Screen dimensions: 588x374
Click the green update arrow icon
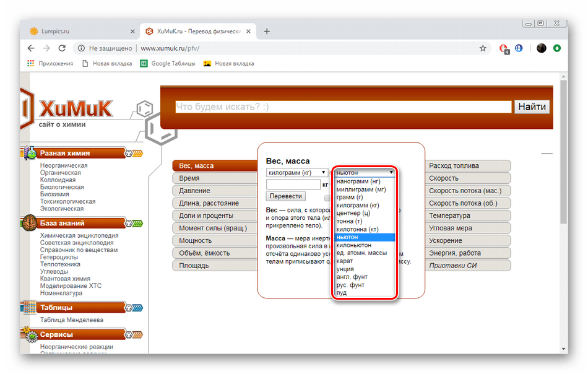pos(557,48)
